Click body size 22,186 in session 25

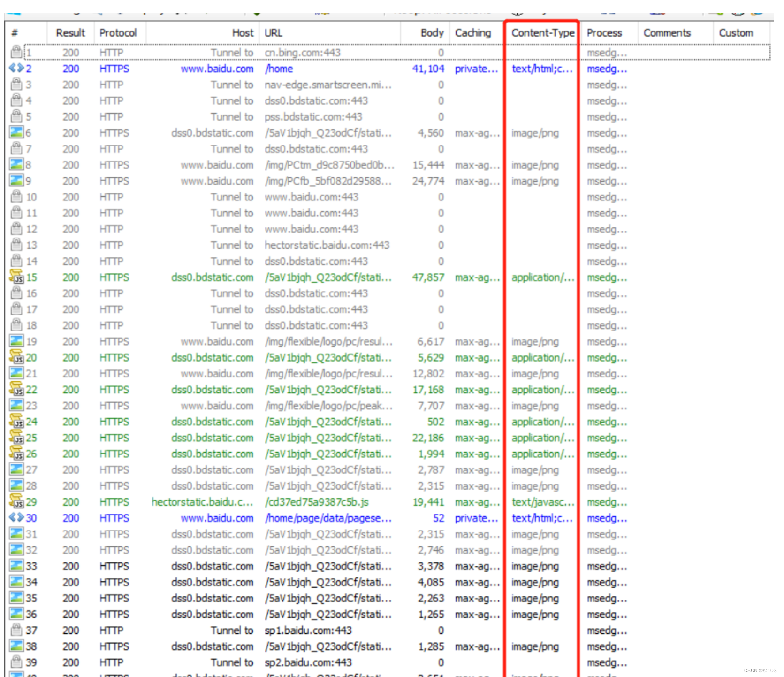click(428, 438)
